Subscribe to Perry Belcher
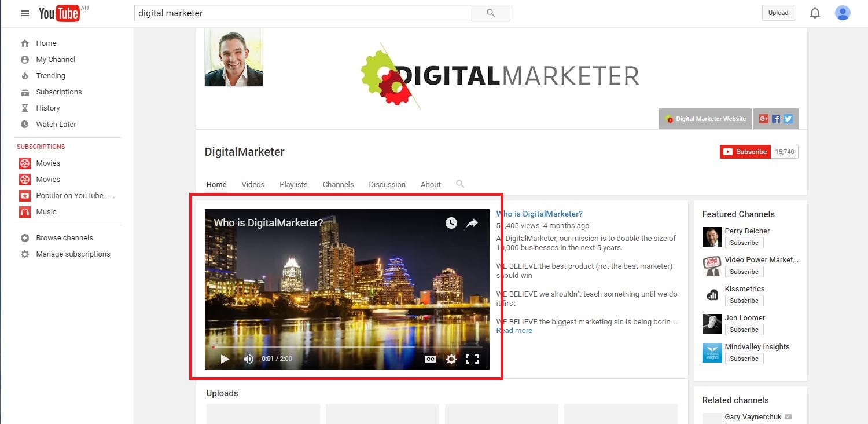 tap(744, 243)
